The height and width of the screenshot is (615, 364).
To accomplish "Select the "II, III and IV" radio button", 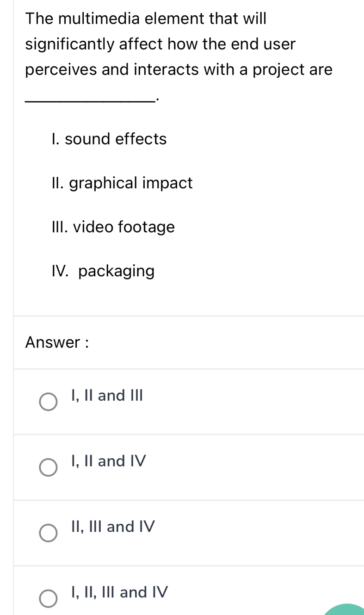I will point(48,533).
